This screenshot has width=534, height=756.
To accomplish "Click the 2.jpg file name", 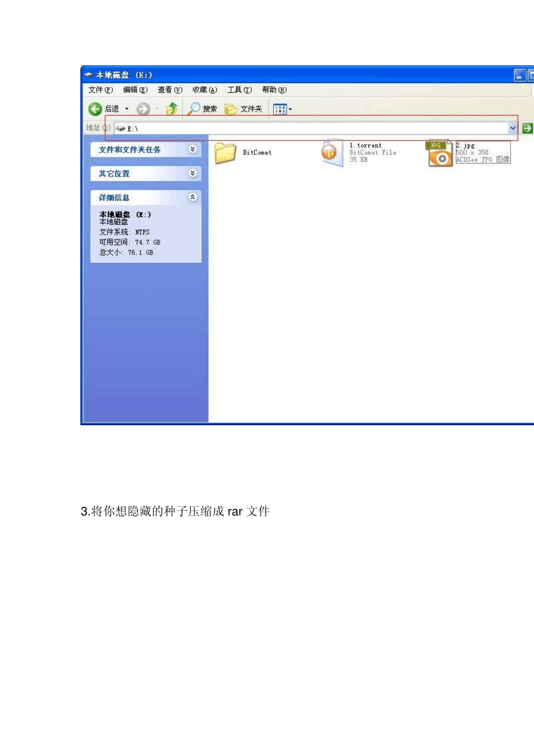I will pyautogui.click(x=465, y=145).
